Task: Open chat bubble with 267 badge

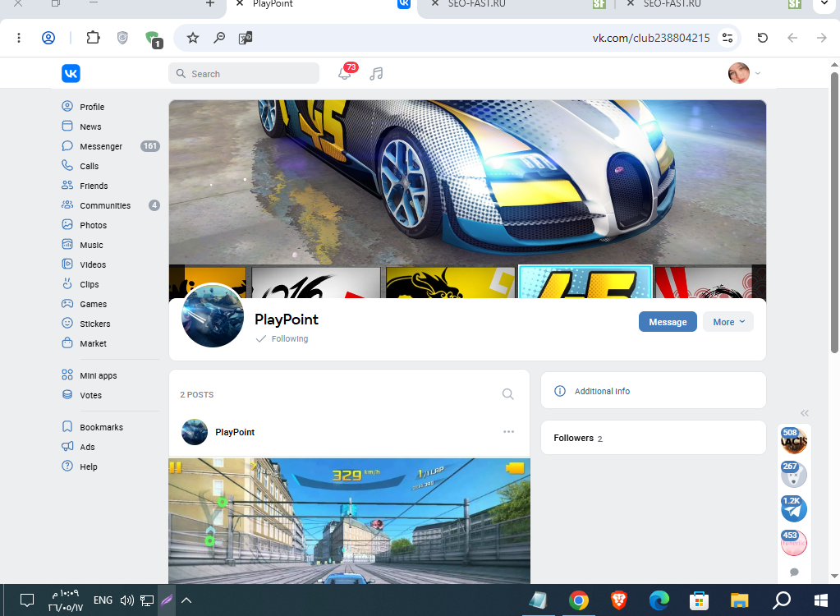Action: click(794, 475)
